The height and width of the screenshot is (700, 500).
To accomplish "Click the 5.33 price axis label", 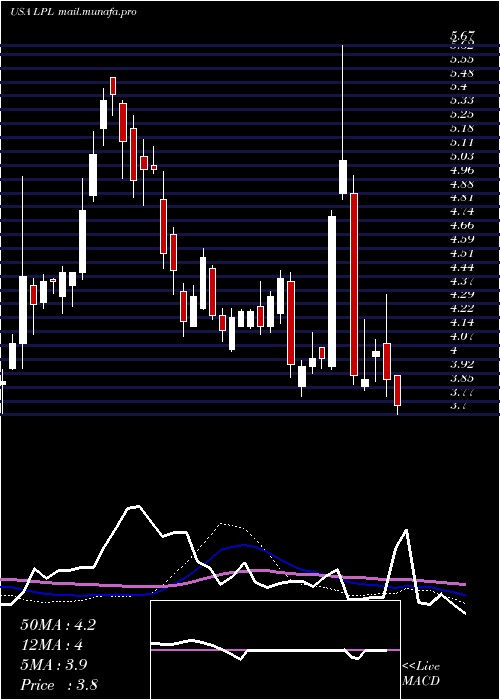I will pos(462,100).
